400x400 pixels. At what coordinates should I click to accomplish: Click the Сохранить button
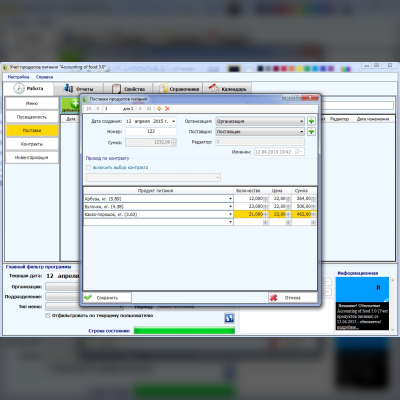[x=107, y=298]
